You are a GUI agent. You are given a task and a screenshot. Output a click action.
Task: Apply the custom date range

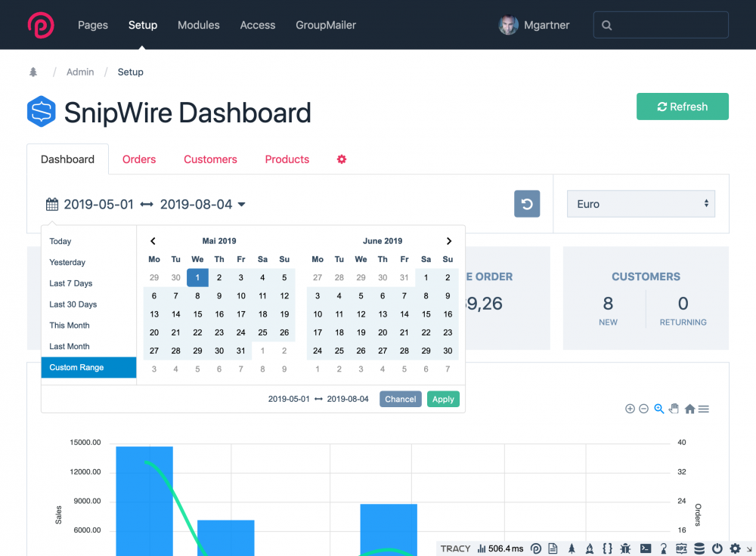click(x=443, y=399)
